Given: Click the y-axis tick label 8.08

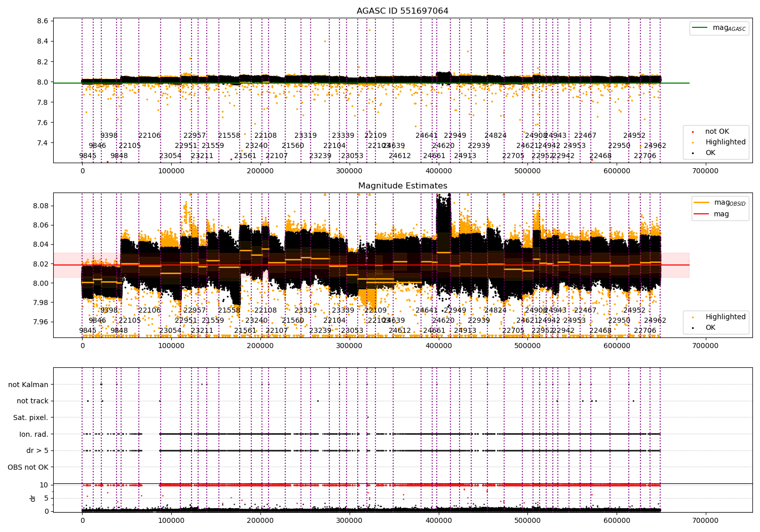Looking at the screenshot, I should [41, 206].
